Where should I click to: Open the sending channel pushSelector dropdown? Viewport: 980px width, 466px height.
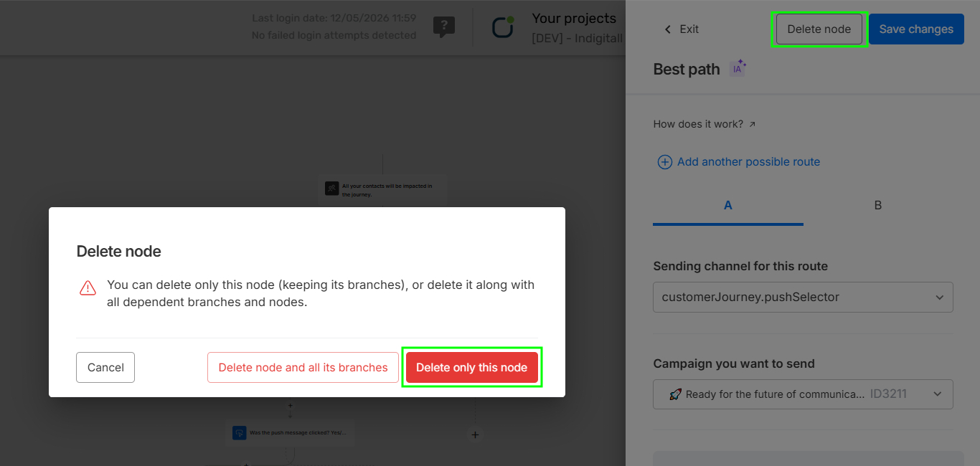click(x=803, y=297)
